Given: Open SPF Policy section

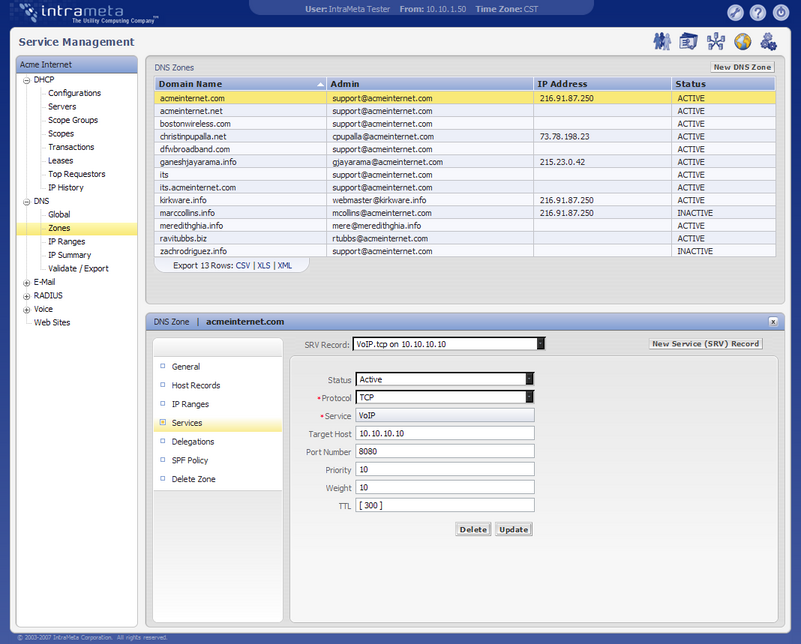Looking at the screenshot, I should 190,461.
